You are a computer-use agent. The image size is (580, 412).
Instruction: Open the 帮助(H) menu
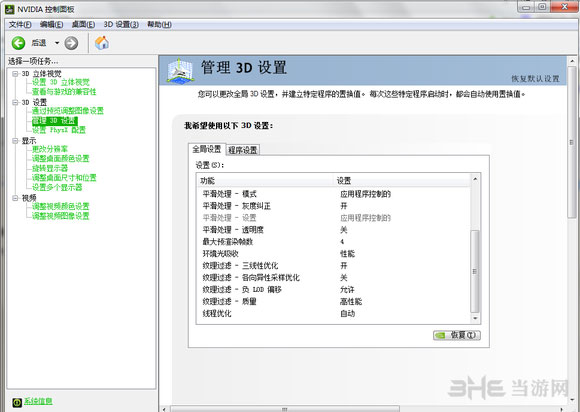pos(159,24)
